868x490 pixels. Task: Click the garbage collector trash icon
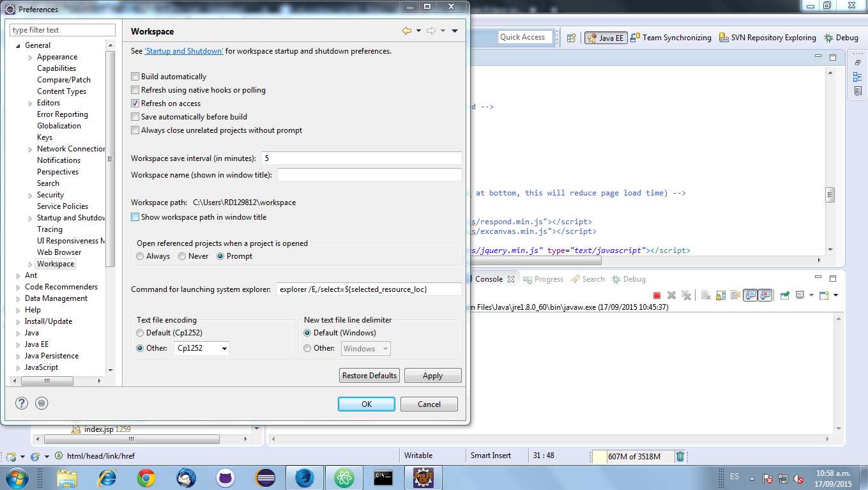[x=680, y=456]
